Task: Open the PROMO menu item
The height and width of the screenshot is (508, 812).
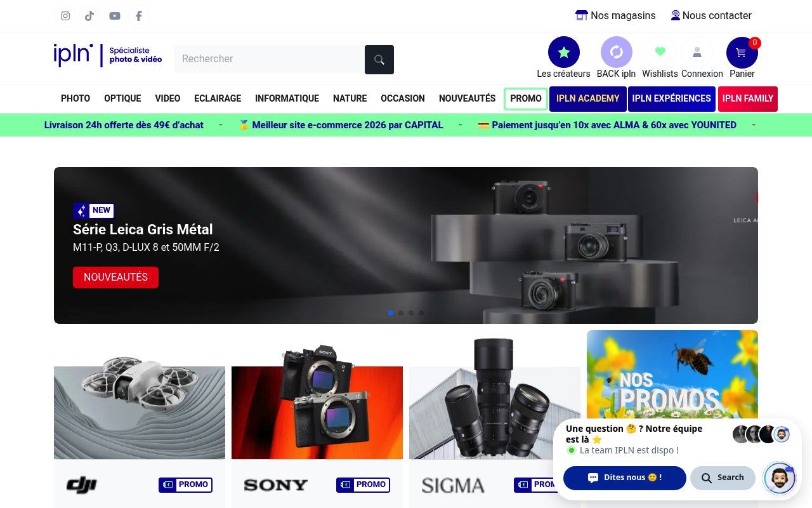Action: click(526, 98)
